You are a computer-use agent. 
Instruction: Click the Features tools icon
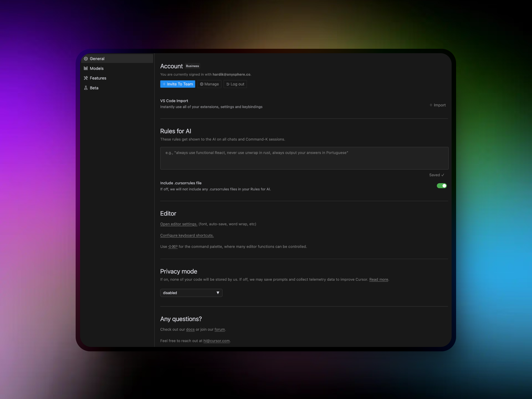(86, 78)
